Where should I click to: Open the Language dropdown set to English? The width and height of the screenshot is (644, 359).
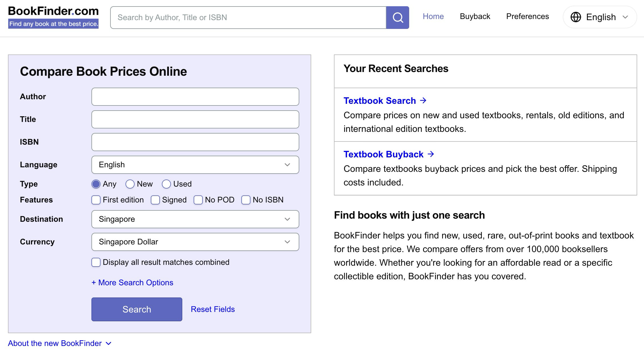tap(195, 165)
